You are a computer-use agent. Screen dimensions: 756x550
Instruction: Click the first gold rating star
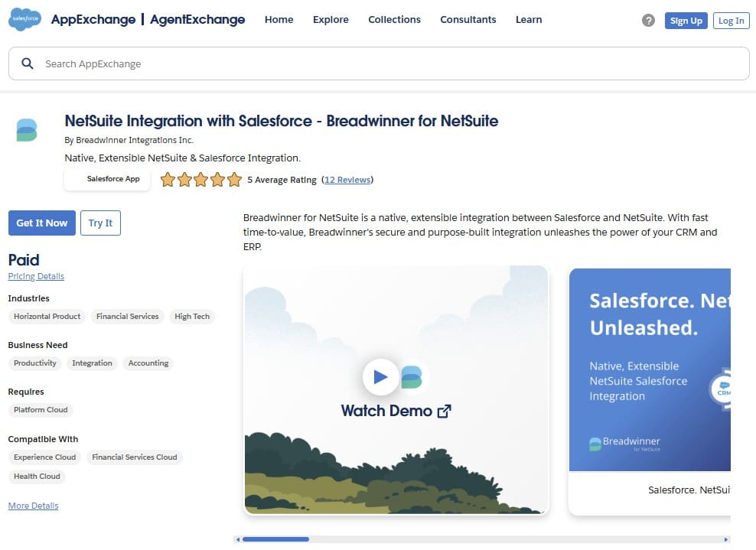pos(168,179)
